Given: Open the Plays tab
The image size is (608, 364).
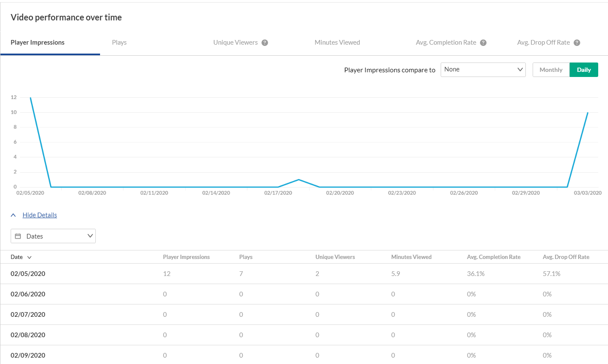Looking at the screenshot, I should pos(119,43).
